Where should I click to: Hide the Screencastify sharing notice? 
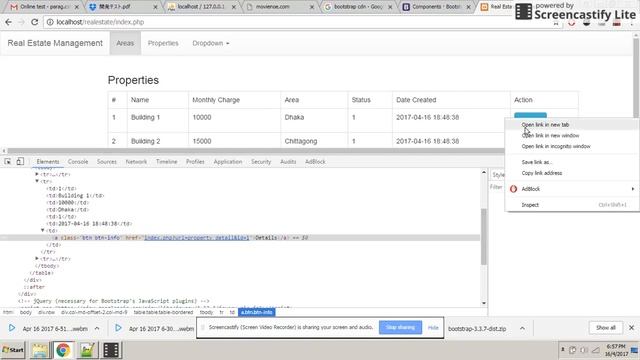(x=433, y=328)
